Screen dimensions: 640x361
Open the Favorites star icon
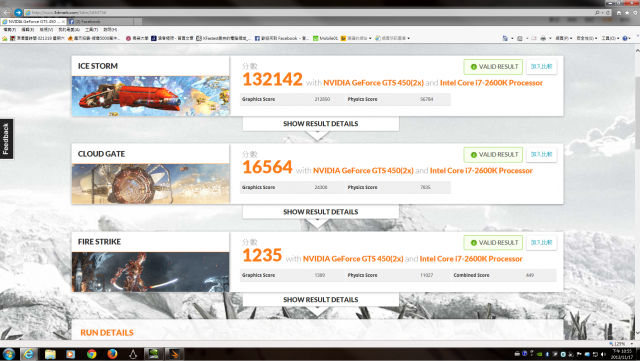627,13
